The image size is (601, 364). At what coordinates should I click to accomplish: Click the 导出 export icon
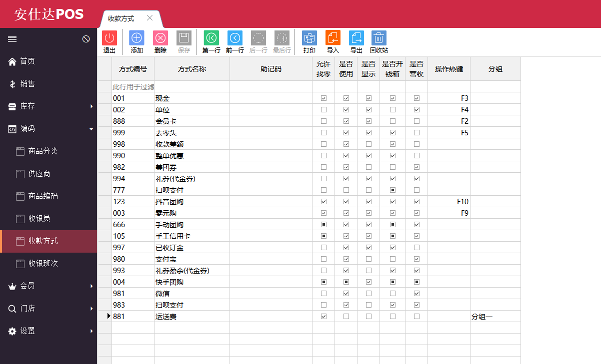(356, 38)
